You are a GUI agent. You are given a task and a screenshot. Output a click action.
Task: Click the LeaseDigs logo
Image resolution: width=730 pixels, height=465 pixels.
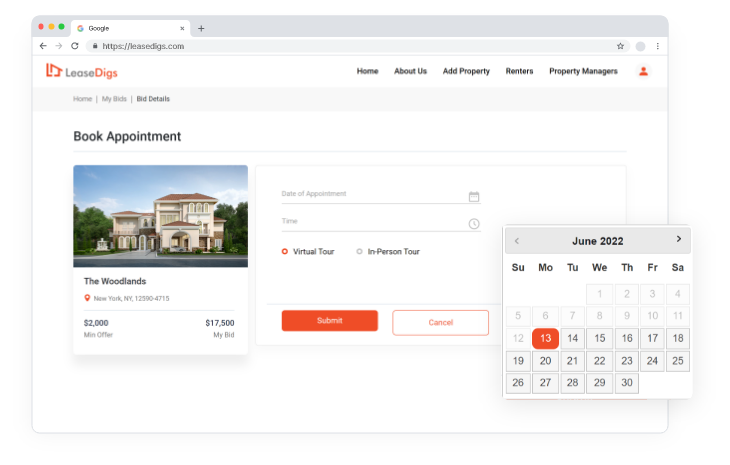click(81, 72)
